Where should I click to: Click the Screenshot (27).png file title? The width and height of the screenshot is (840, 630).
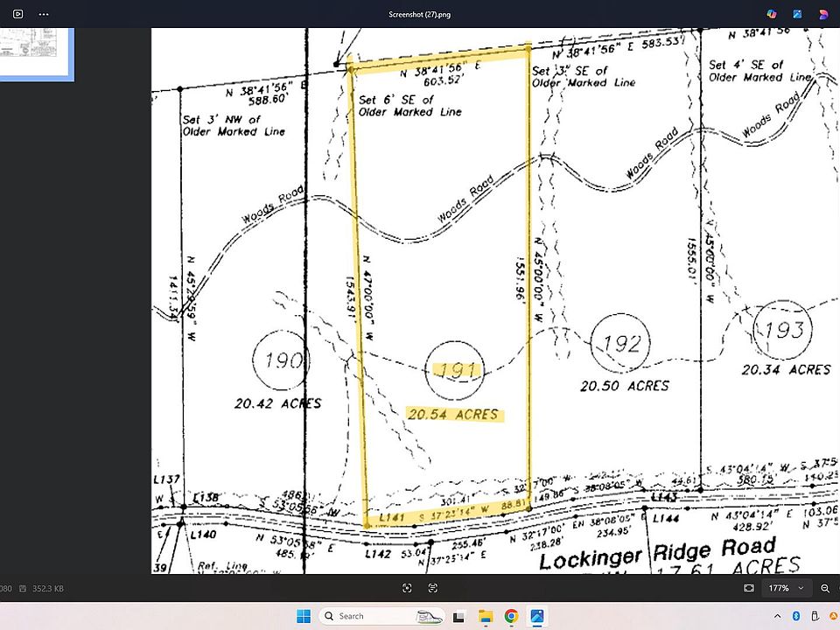pos(419,14)
